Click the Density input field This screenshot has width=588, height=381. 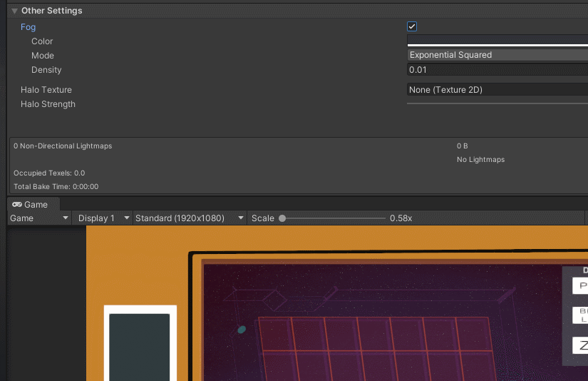coord(497,69)
